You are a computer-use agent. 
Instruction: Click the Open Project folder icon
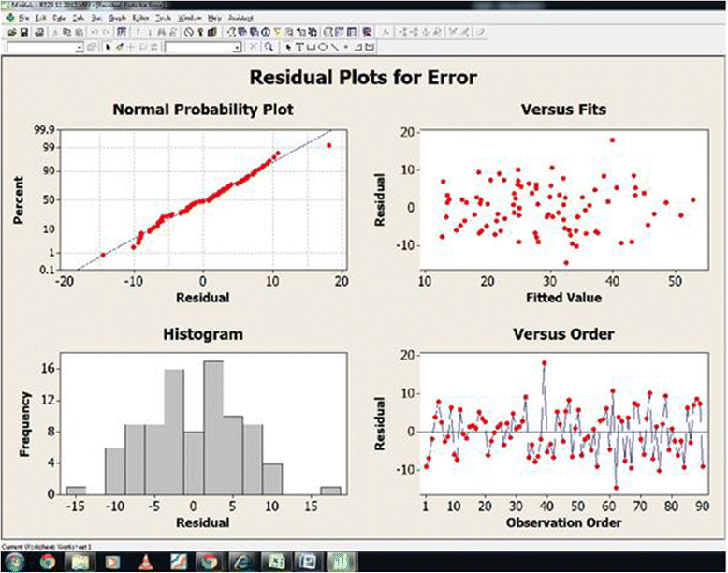pos(11,33)
